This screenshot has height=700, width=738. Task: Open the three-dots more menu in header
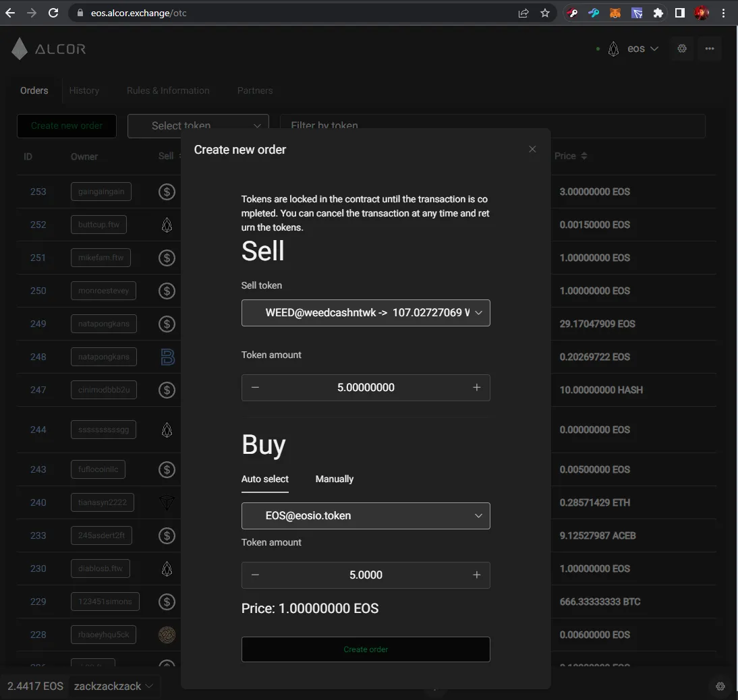coord(710,49)
